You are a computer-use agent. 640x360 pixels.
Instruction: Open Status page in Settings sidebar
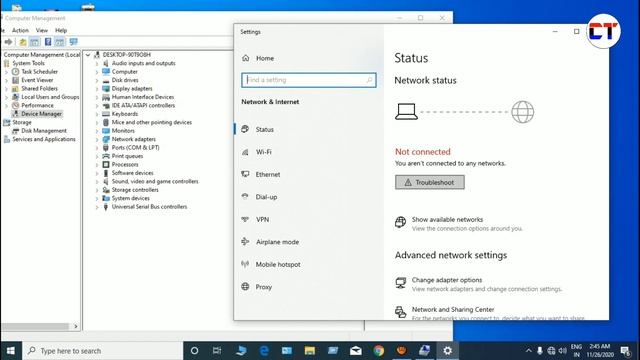[264, 129]
